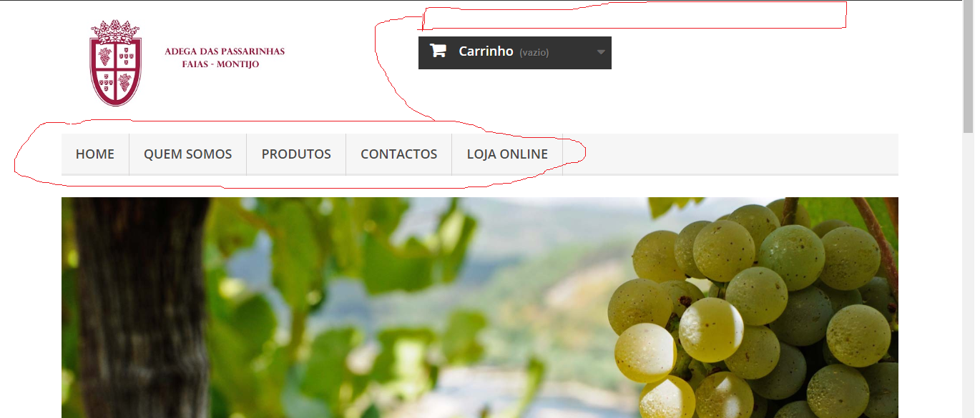Click the shopping cart icon

click(438, 51)
